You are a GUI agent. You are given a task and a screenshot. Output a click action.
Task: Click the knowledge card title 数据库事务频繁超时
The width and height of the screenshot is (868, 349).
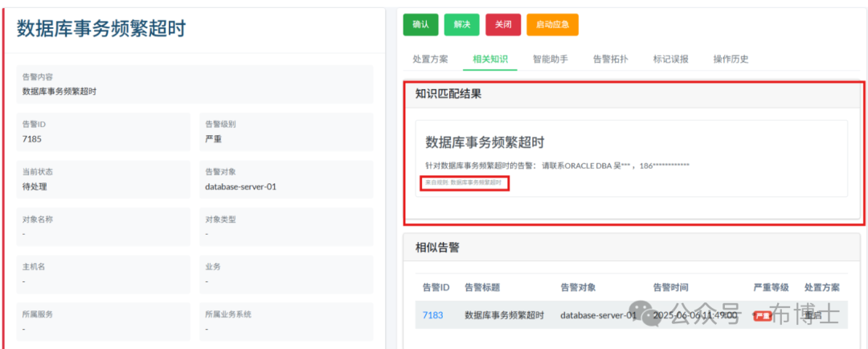click(x=485, y=142)
